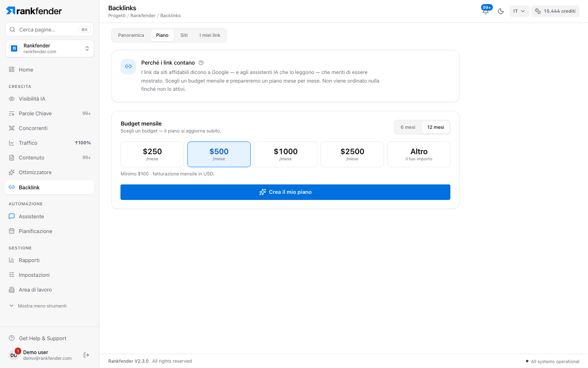
Task: Choose the $250 monthly budget
Action: click(152, 154)
